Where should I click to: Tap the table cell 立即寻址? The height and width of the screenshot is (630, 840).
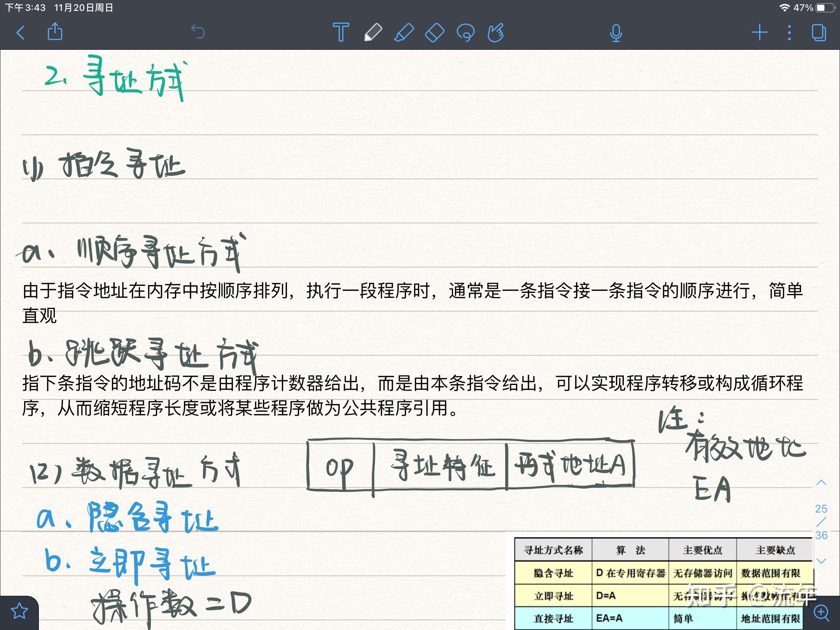553,596
